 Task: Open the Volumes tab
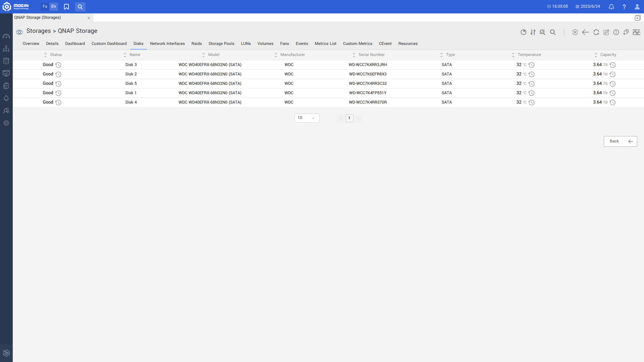click(x=265, y=44)
